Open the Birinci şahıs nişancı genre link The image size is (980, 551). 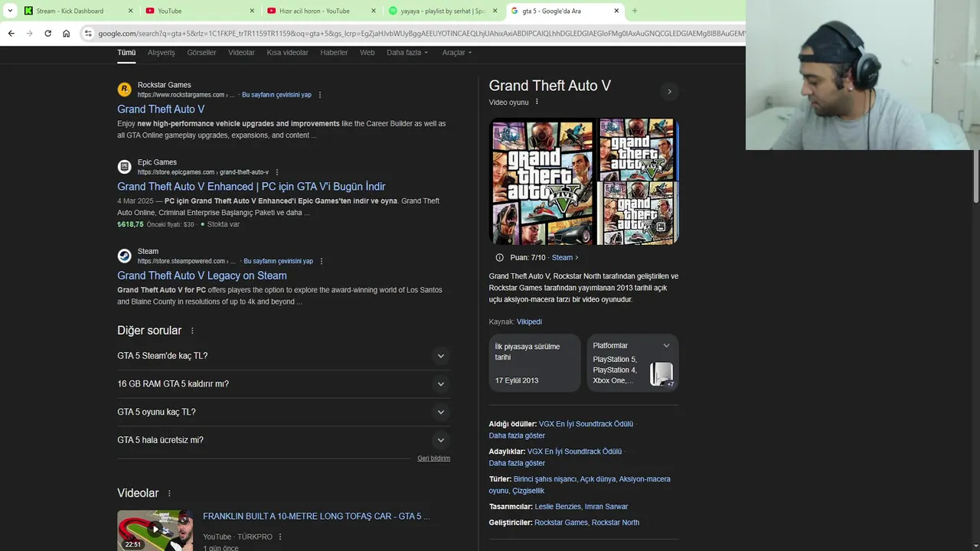click(x=545, y=479)
